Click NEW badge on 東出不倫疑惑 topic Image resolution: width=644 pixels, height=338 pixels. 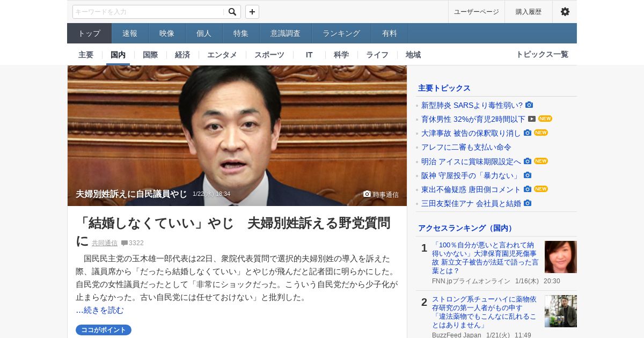pyautogui.click(x=541, y=189)
